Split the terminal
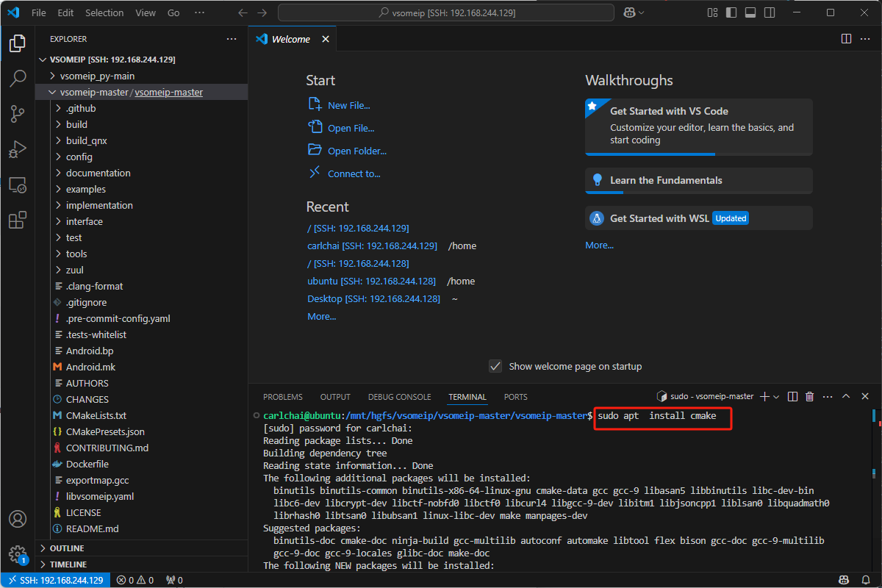The height and width of the screenshot is (588, 882). pos(792,396)
